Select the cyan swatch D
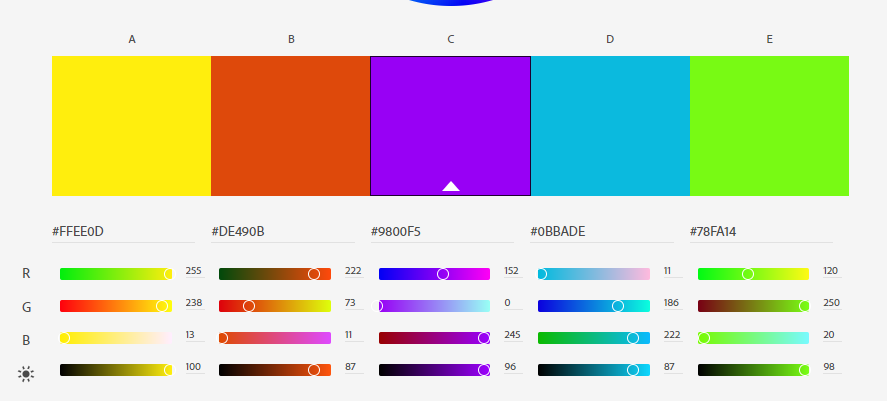Viewport: 887px width, 401px height. 610,126
